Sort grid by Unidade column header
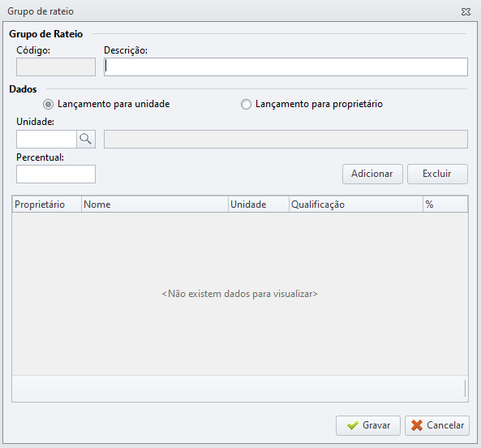 coord(259,205)
